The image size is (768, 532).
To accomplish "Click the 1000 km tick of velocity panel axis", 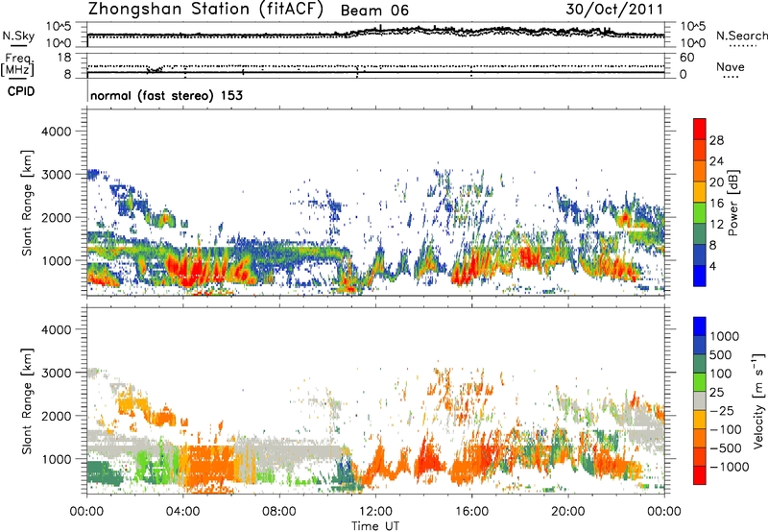I will point(56,459).
